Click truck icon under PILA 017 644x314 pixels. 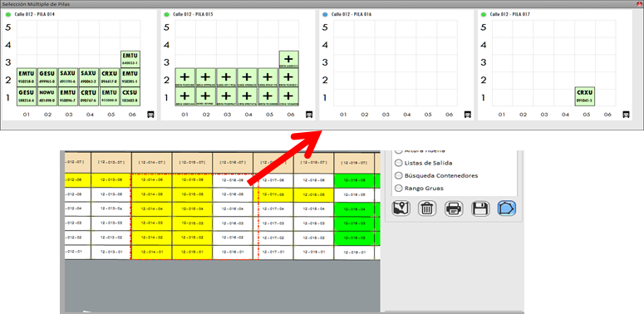pyautogui.click(x=626, y=115)
